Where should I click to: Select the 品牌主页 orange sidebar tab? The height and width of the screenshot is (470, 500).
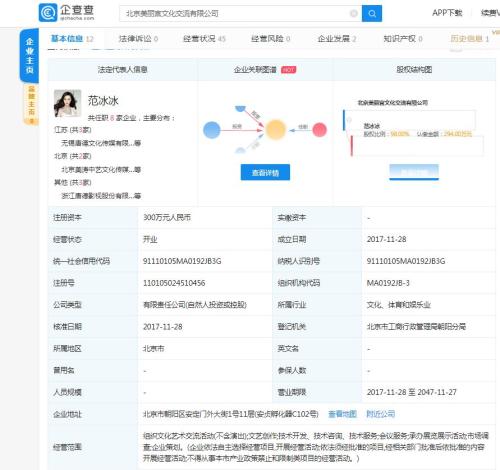(31, 104)
